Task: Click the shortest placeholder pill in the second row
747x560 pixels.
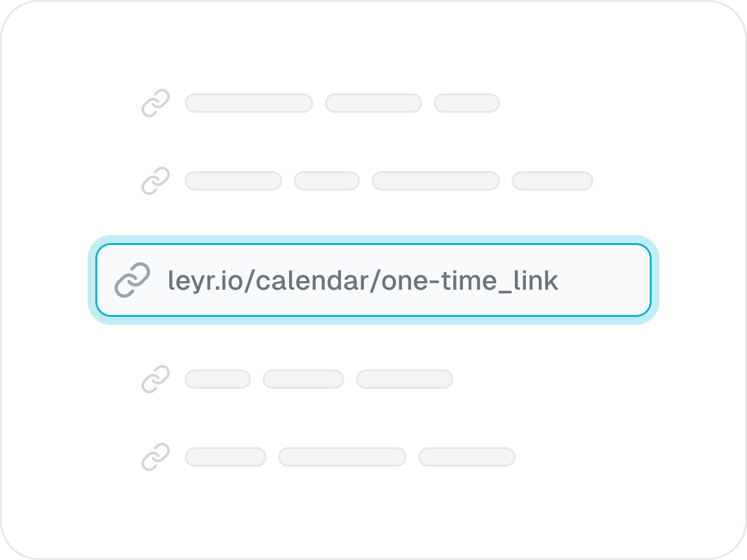Action: coord(327,181)
